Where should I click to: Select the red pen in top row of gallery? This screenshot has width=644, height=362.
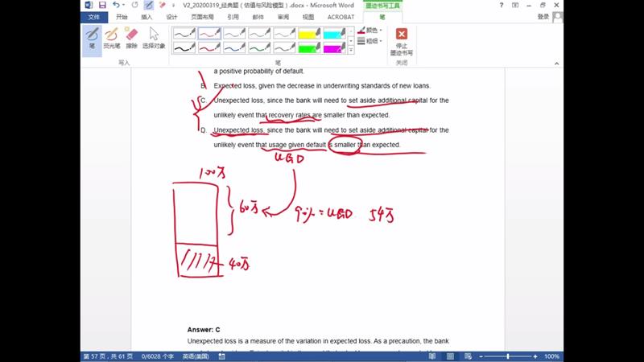[x=209, y=33]
